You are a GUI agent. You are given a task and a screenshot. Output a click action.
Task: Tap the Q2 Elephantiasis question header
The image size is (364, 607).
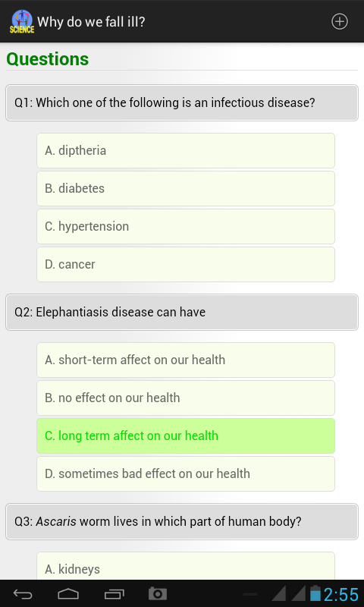pyautogui.click(x=182, y=313)
